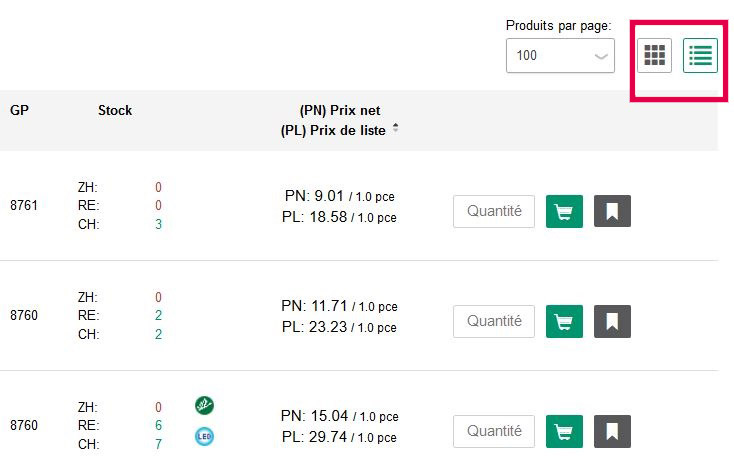
Task: Click the Prix net column header
Action: 340,110
